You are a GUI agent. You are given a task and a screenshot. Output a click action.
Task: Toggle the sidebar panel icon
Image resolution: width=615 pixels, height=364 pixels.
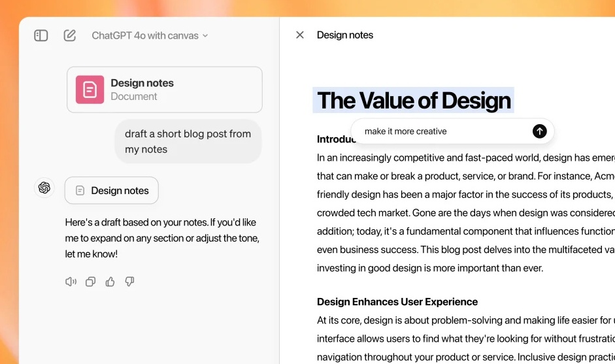pyautogui.click(x=41, y=35)
